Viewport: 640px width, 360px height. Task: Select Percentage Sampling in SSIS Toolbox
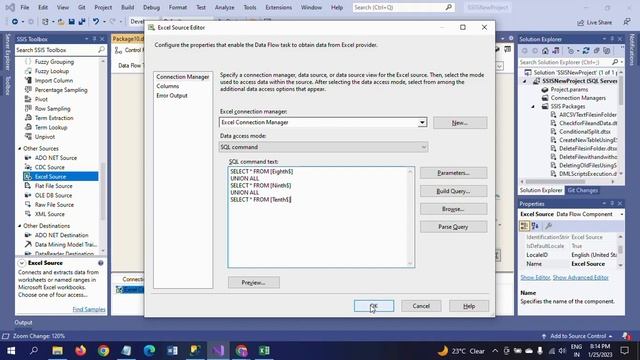click(61, 90)
